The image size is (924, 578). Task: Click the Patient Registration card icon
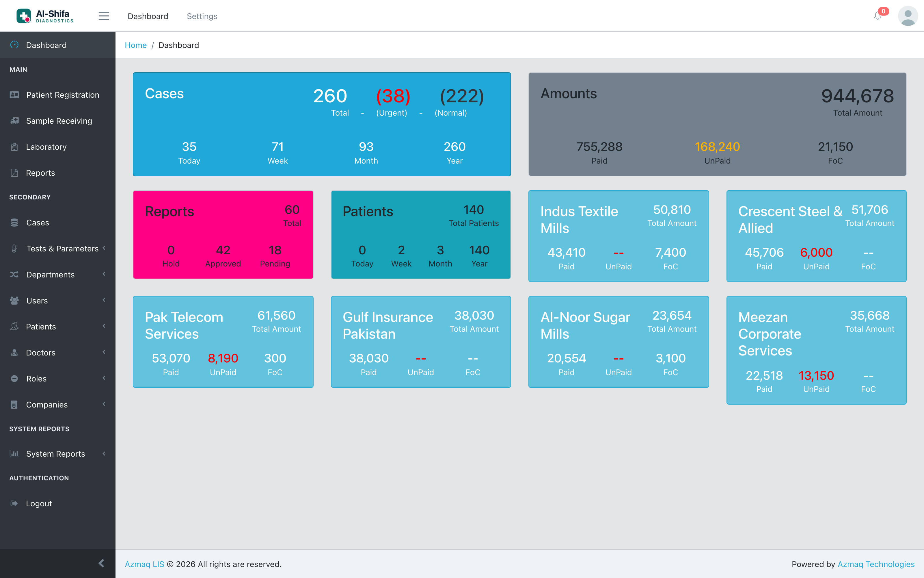click(x=14, y=95)
